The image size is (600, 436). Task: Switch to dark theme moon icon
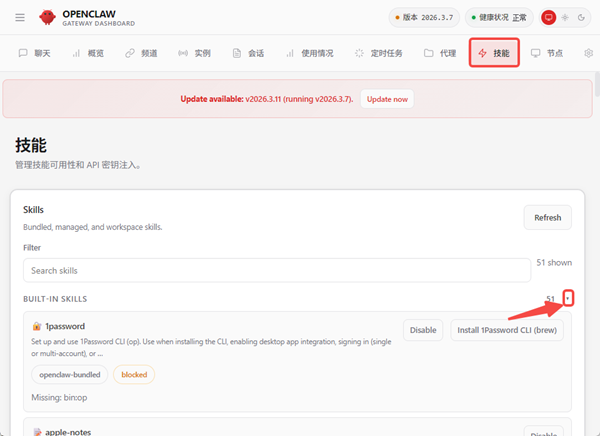tap(579, 18)
